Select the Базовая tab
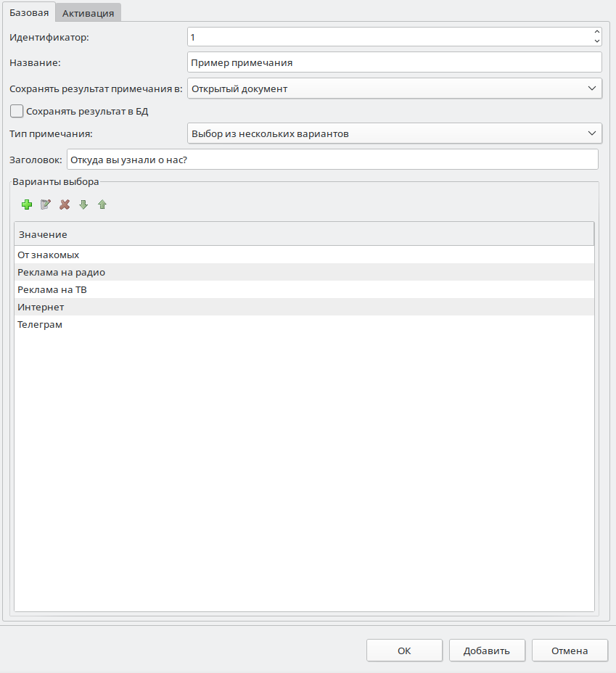Viewport: 616px width, 673px height. pyautogui.click(x=29, y=12)
